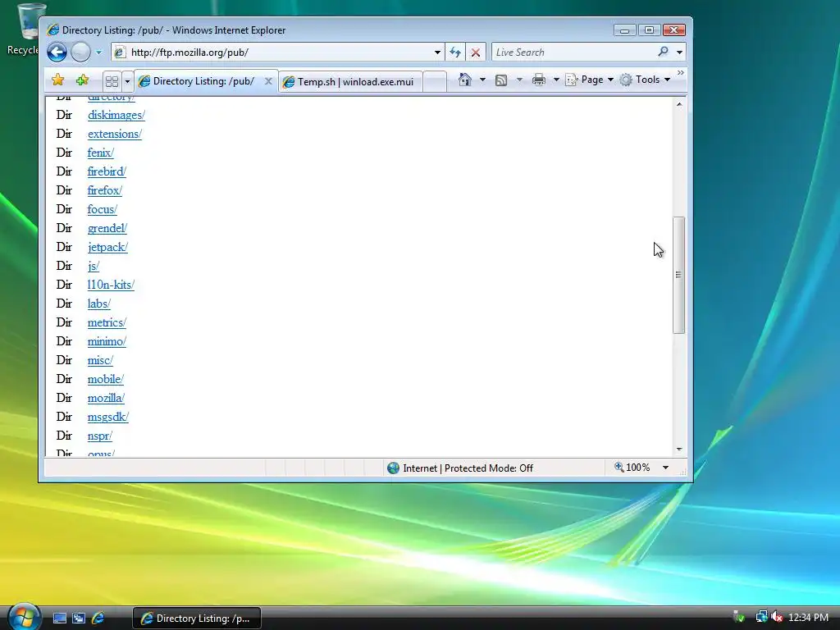The width and height of the screenshot is (840, 630).
Task: Click Switch Between Windows quick launch icon
Action: pos(79,619)
